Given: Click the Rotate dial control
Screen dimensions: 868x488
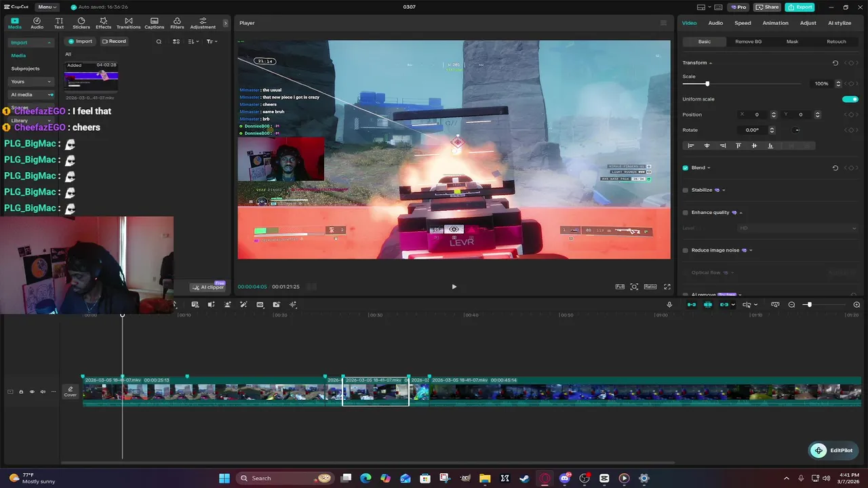Looking at the screenshot, I should [797, 130].
